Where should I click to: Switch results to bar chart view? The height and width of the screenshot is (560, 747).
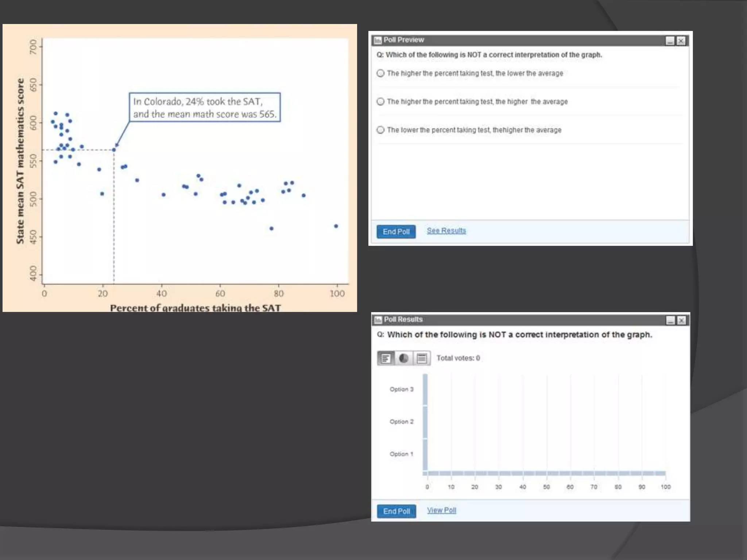click(x=386, y=358)
